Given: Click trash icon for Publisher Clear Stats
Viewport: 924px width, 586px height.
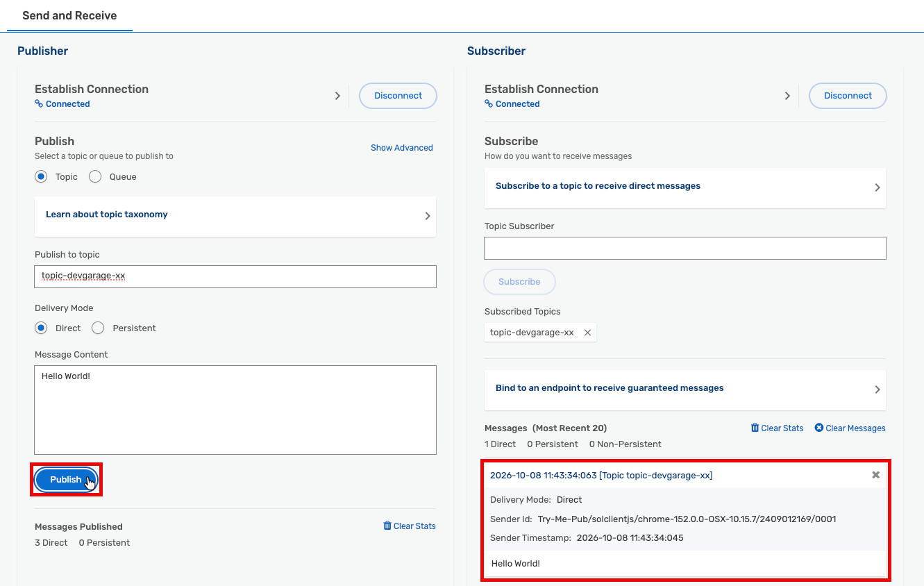Looking at the screenshot, I should pos(387,526).
